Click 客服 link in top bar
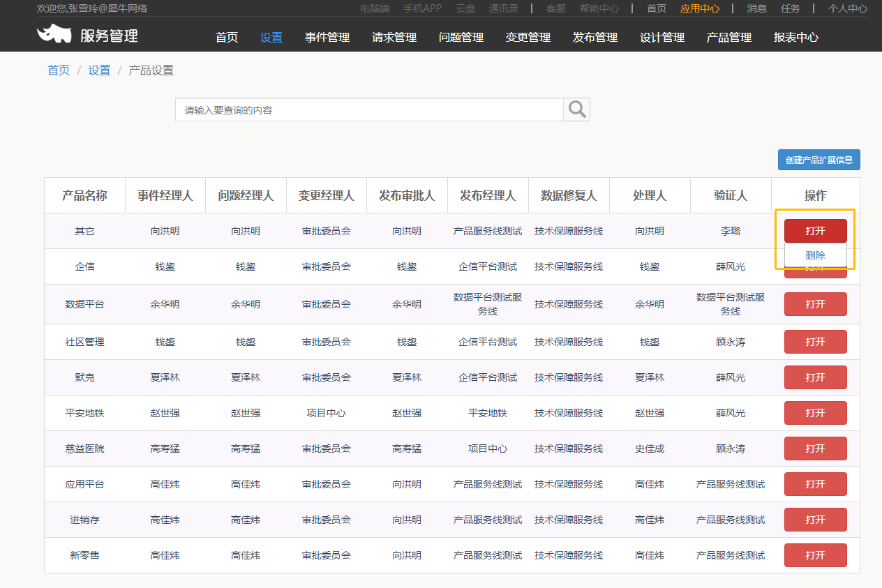This screenshot has width=882, height=588. 556,8
